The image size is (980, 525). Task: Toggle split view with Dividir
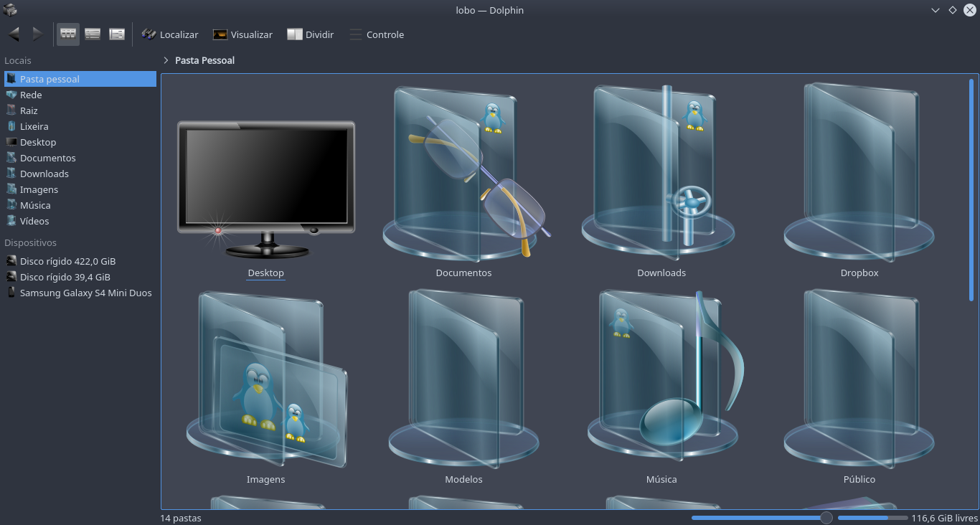(x=310, y=34)
